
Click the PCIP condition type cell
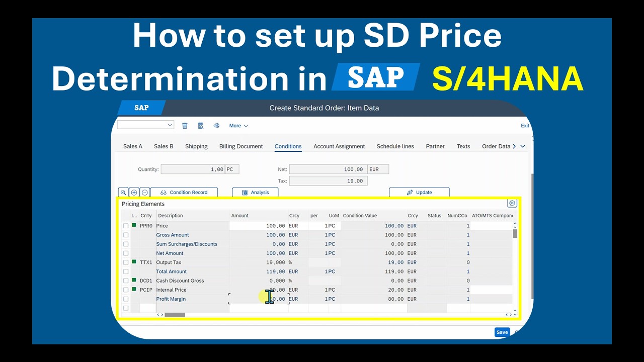tap(146, 290)
